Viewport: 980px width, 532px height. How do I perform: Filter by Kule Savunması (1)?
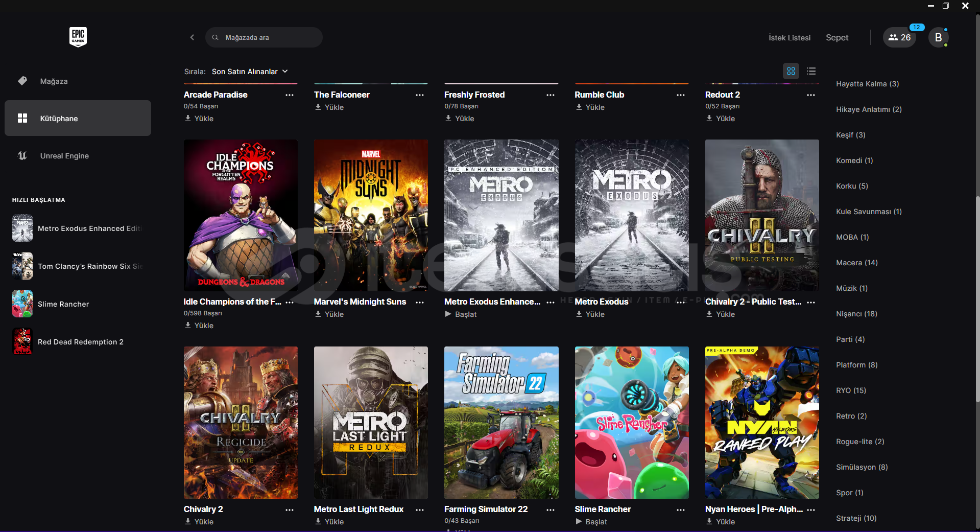click(869, 212)
